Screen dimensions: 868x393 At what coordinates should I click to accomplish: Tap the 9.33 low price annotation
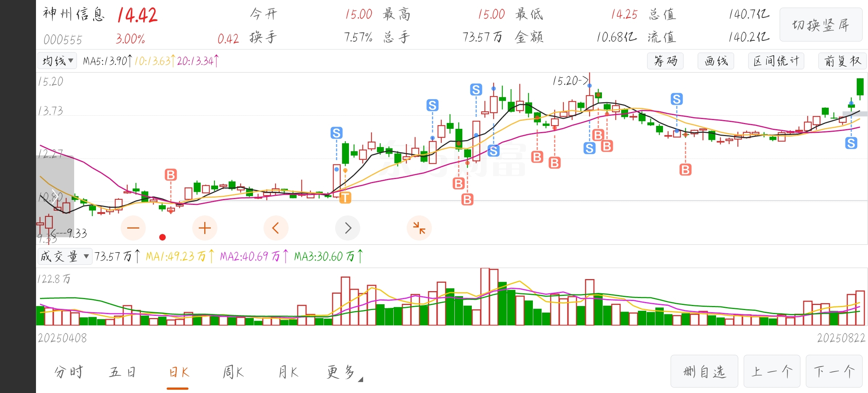pyautogui.click(x=69, y=233)
